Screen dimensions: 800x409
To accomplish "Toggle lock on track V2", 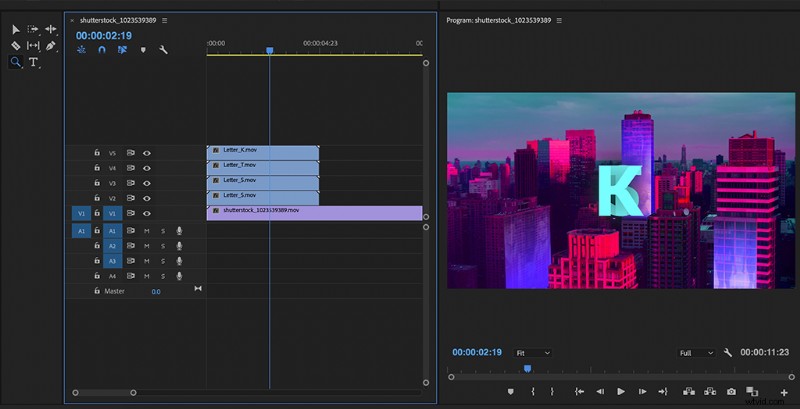I will (97, 198).
